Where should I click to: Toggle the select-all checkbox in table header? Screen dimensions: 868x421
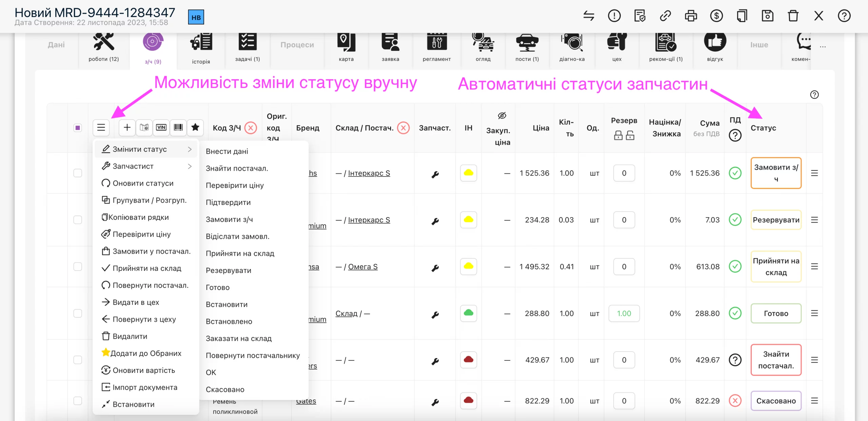tap(78, 128)
